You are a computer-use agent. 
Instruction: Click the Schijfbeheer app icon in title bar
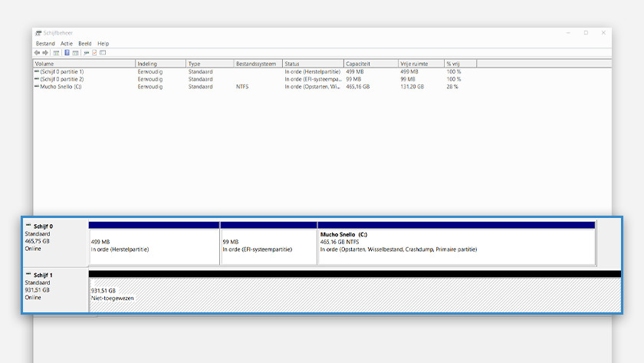37,33
